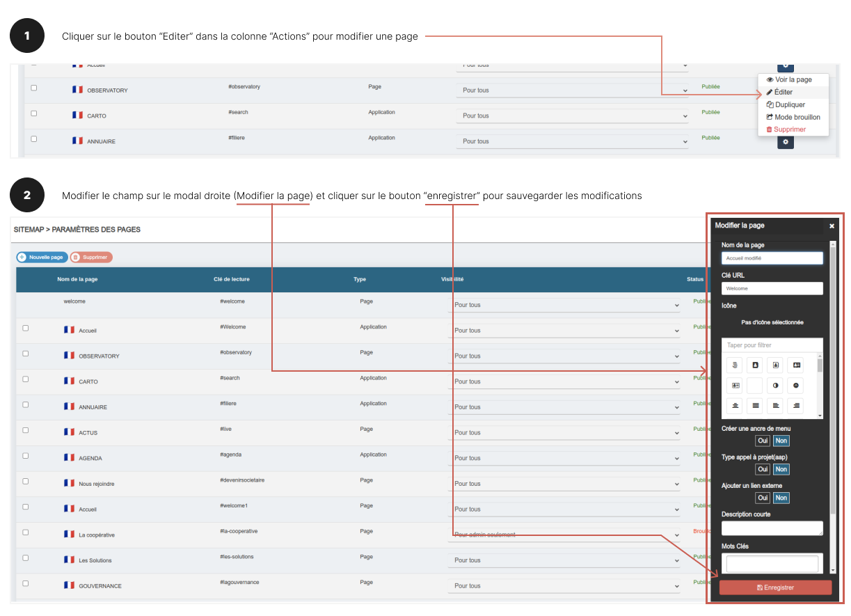
Task: Select the address book icon in picker
Action: [x=755, y=365]
